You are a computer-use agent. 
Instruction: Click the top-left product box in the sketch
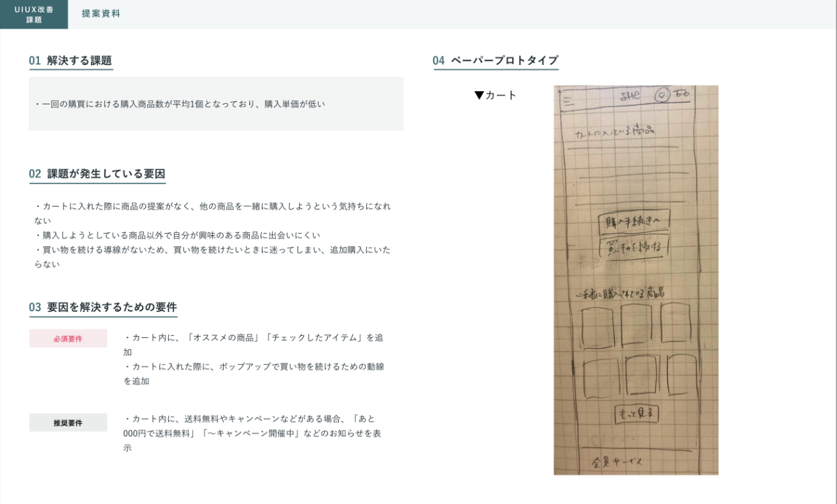(x=598, y=327)
